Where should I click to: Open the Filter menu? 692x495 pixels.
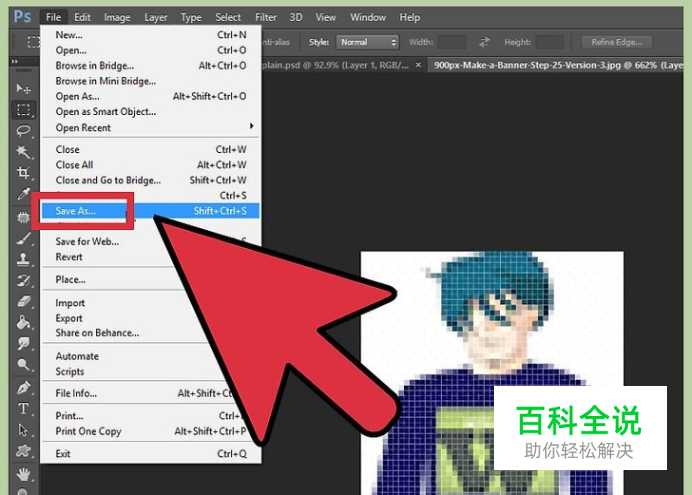[266, 17]
